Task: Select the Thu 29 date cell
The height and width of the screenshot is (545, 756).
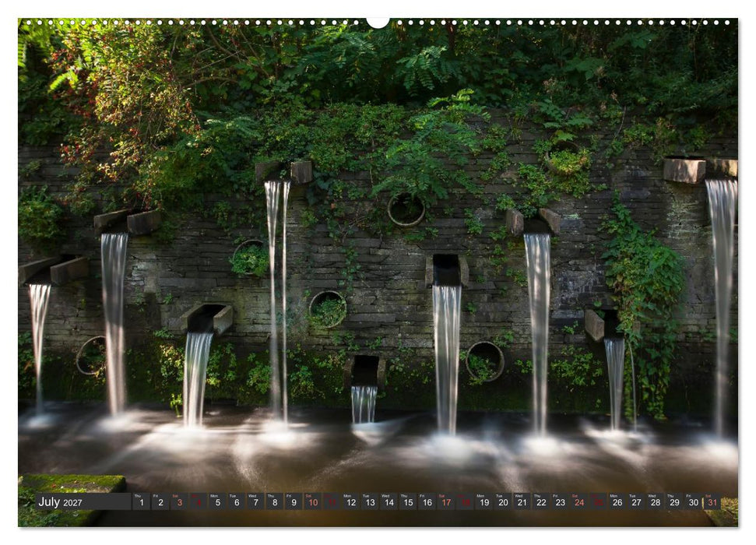Action: click(674, 501)
